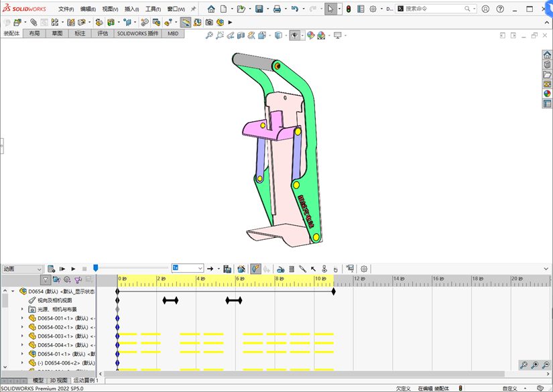Toggle Hide/Show Items in view toolbar

point(294,36)
